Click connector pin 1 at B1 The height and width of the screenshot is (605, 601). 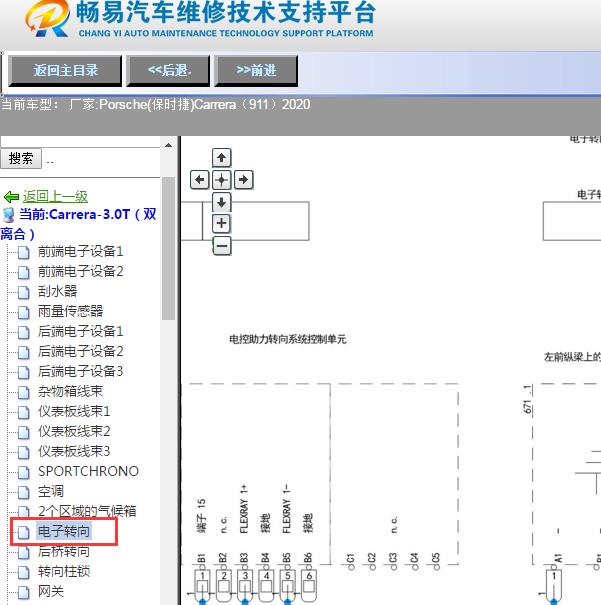203,585
